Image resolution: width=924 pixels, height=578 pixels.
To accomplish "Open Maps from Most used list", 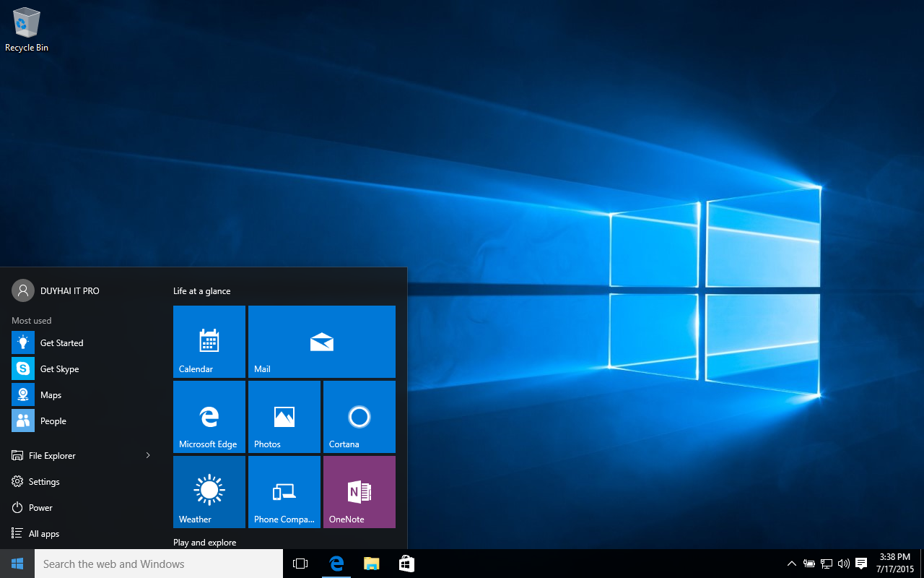I will (x=82, y=394).
